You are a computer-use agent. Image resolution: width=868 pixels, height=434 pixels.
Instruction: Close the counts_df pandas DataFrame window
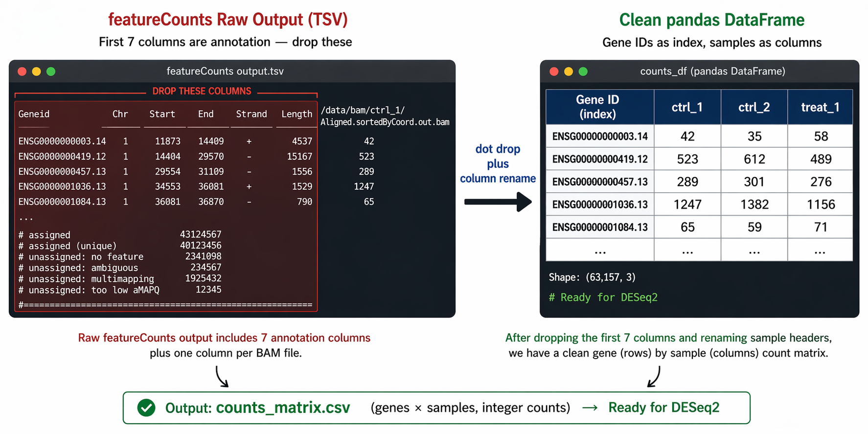(554, 71)
